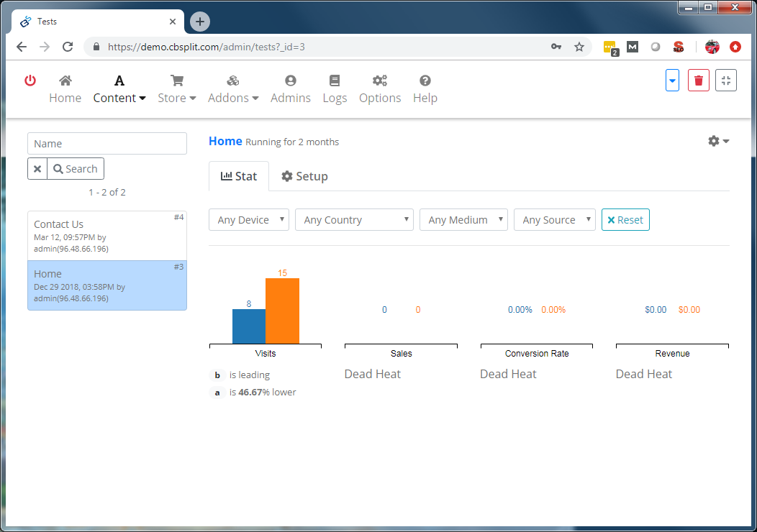Image resolution: width=757 pixels, height=532 pixels.
Task: Click the red trash delete button
Action: click(699, 81)
